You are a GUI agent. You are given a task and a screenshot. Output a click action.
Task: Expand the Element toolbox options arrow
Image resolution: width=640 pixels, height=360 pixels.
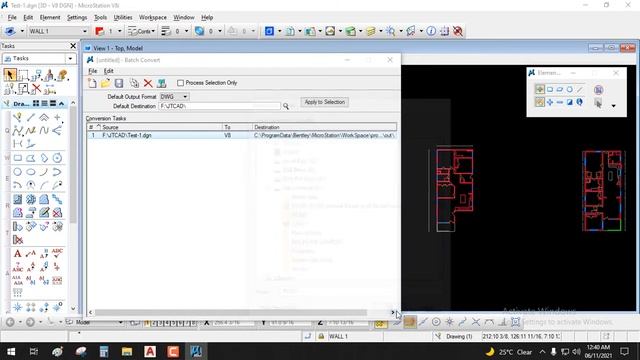(613, 106)
